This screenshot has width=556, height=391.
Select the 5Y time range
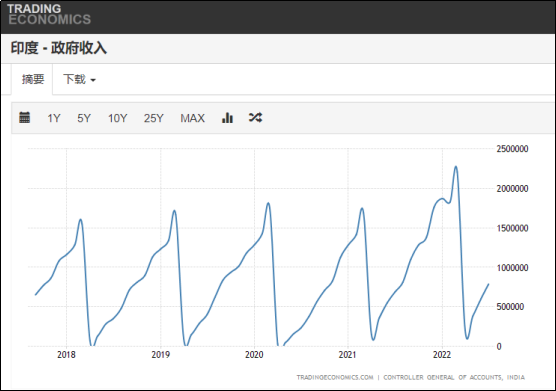84,118
